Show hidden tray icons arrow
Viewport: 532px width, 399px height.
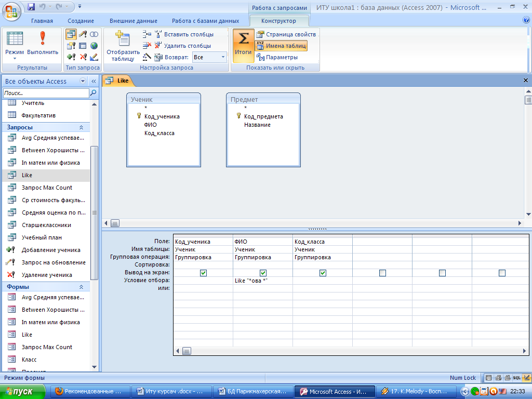click(x=465, y=392)
